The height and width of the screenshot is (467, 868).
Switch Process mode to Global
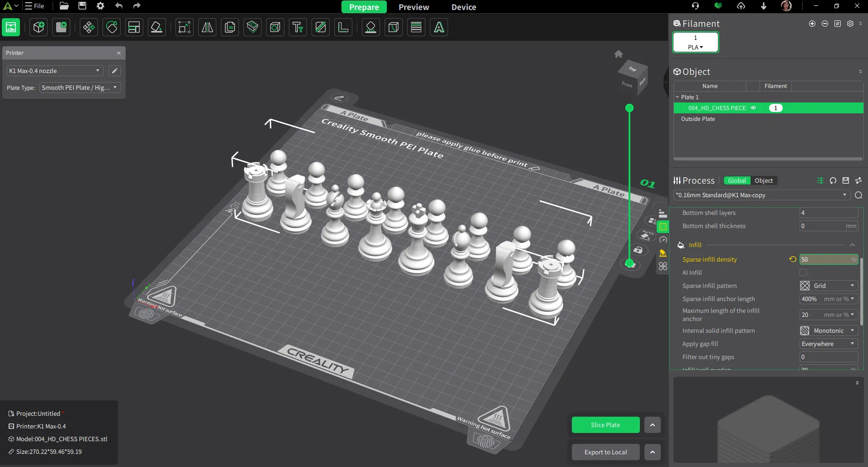[737, 180]
